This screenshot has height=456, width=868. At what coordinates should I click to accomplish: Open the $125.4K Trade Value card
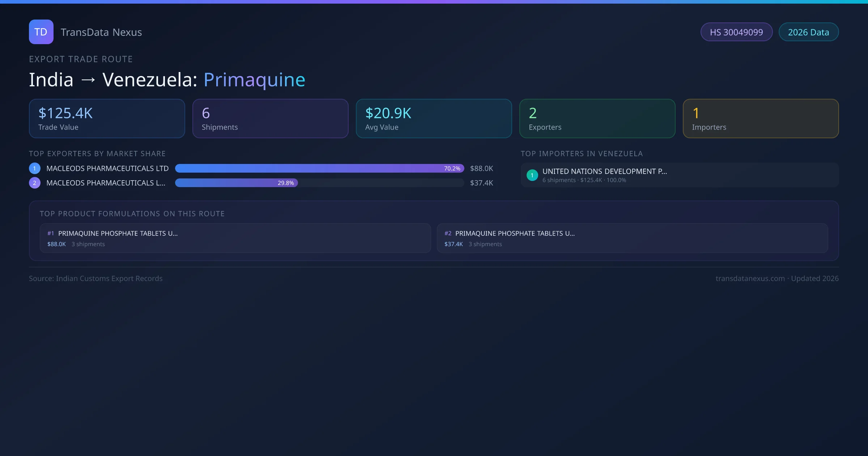click(107, 119)
